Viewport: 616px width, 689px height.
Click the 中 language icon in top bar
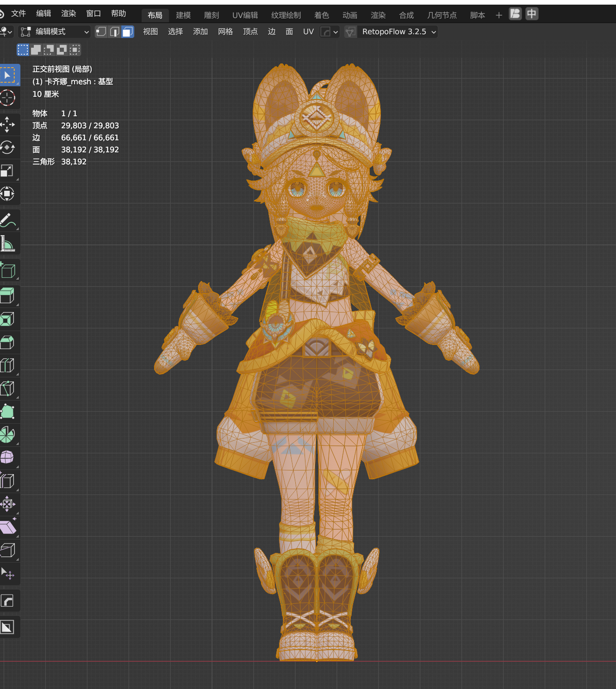coord(532,14)
